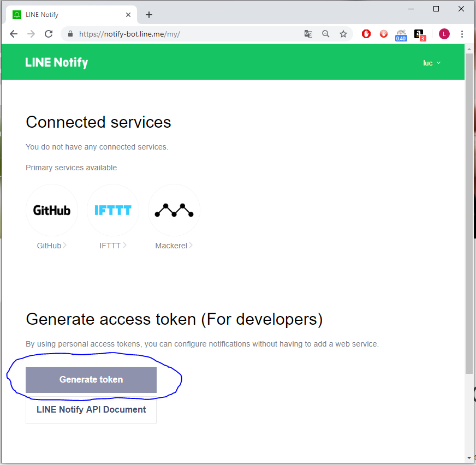Click the red stop-hand adblock extension
Screen dimensions: 476x465
pos(366,34)
